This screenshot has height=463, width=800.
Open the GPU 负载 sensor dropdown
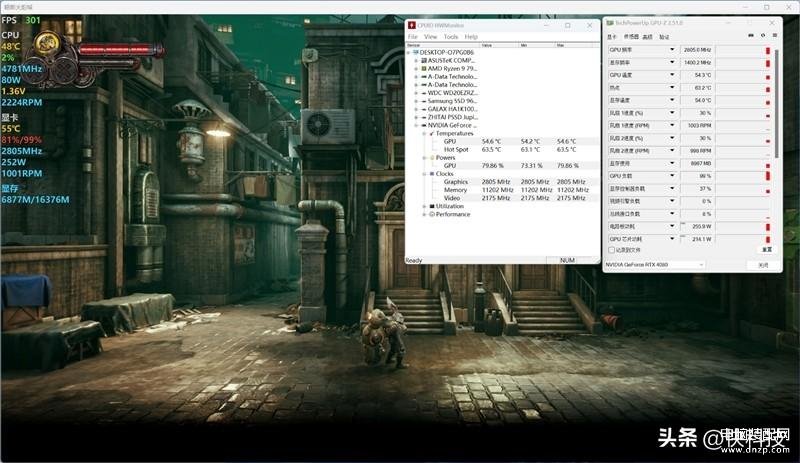672,176
